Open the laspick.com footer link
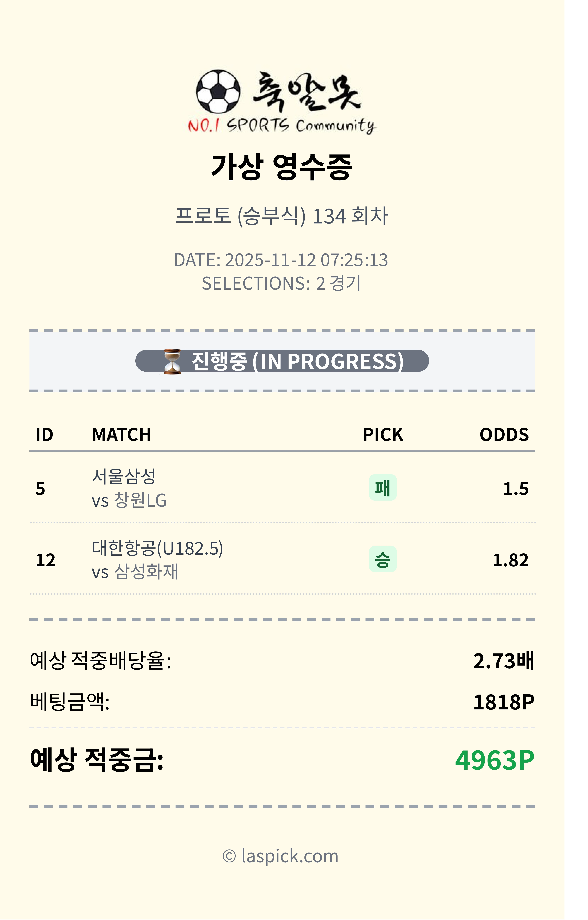588x920 pixels. click(x=281, y=856)
